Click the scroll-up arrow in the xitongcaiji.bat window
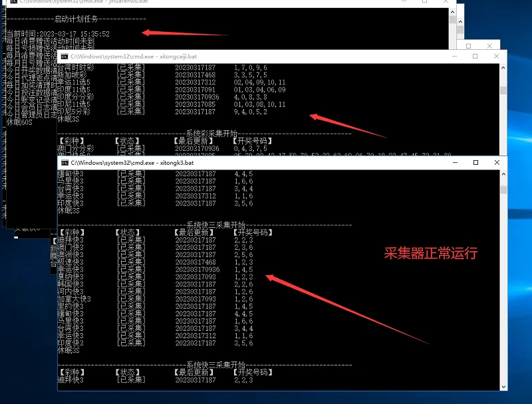This screenshot has width=532, height=404. click(x=503, y=68)
